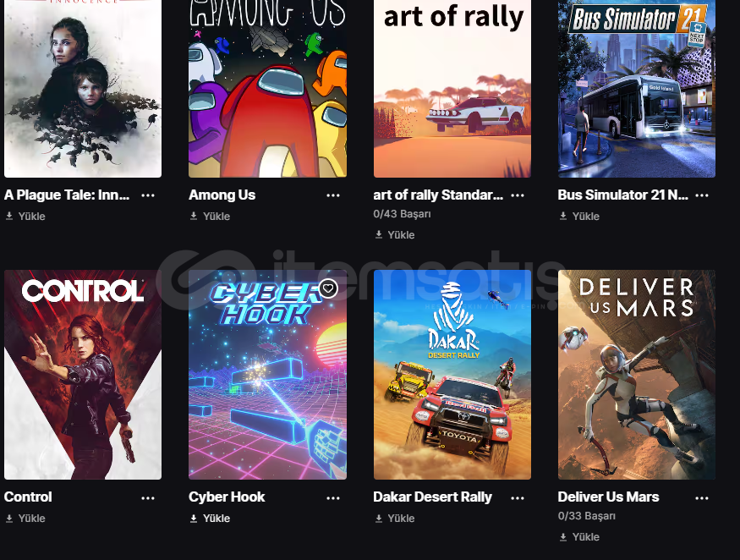740x560 pixels.
Task: Open the Dakar Desert Rally title link
Action: tap(432, 497)
